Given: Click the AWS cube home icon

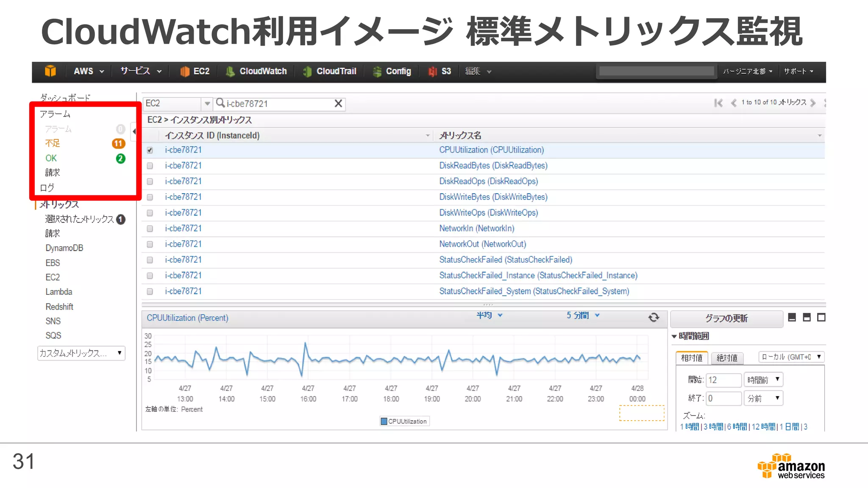Looking at the screenshot, I should [50, 71].
